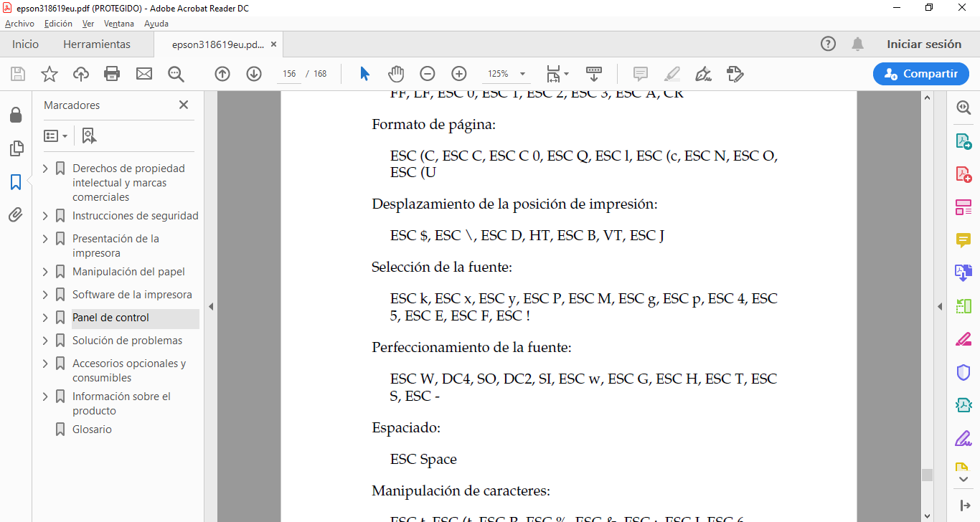Open the lock security panel icon
This screenshot has width=980, height=522.
pyautogui.click(x=16, y=115)
